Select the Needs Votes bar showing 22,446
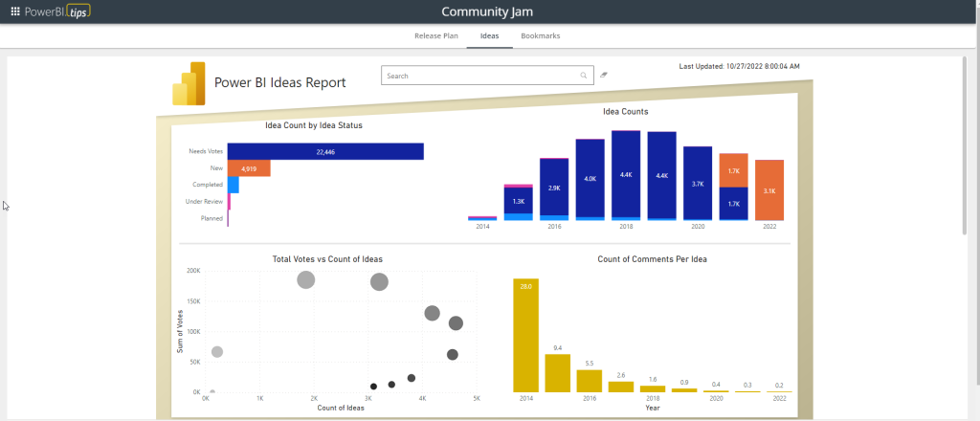The image size is (980, 421). tap(325, 151)
